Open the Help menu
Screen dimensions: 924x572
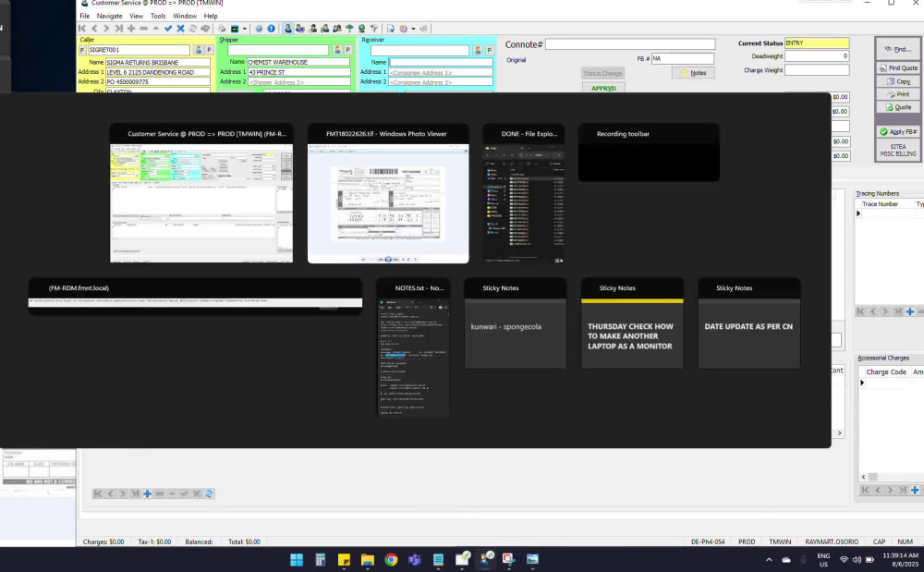tap(211, 16)
